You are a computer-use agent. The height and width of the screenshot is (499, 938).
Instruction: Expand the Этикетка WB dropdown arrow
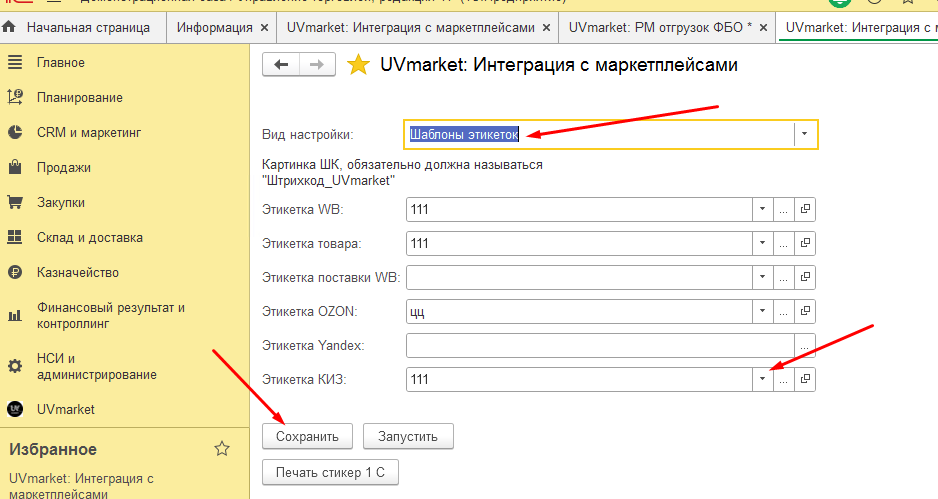pos(762,209)
